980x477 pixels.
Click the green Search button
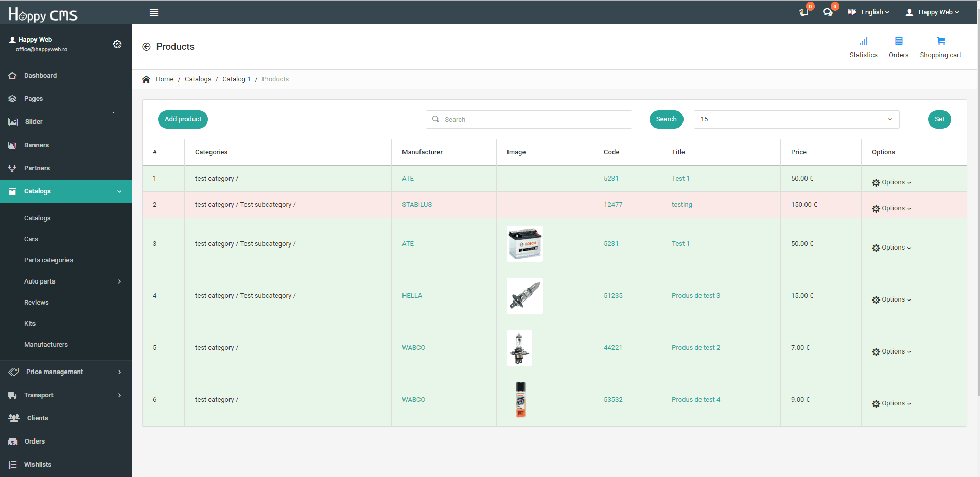coord(666,119)
